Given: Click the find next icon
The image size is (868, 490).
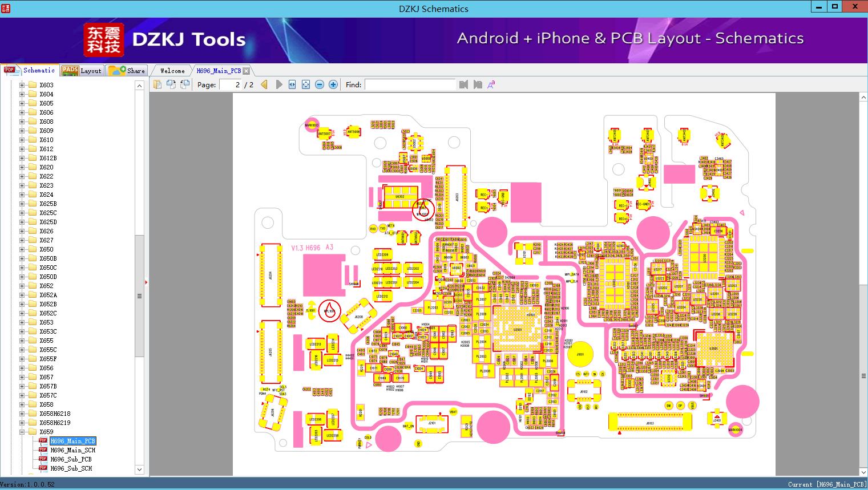Looking at the screenshot, I should pyautogui.click(x=478, y=84).
